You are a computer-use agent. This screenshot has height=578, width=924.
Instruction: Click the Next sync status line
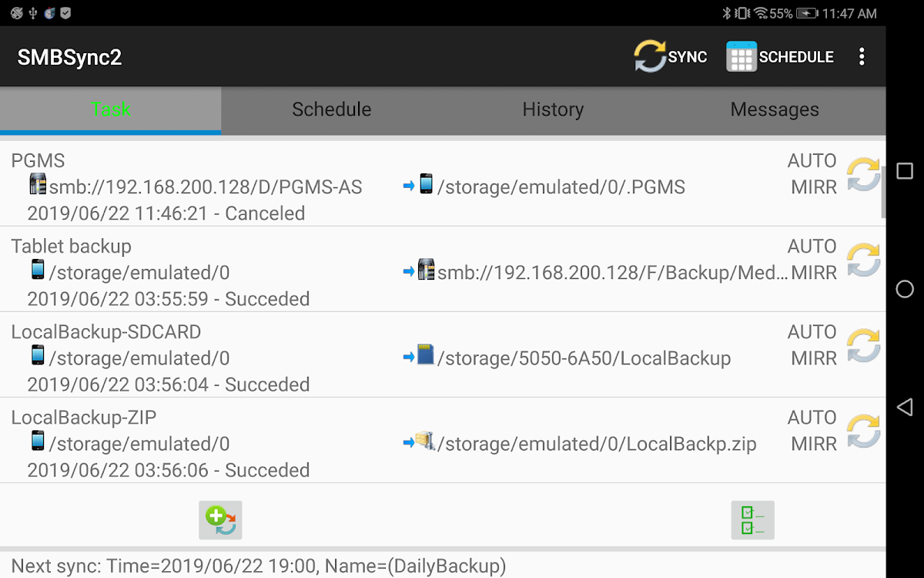(259, 566)
